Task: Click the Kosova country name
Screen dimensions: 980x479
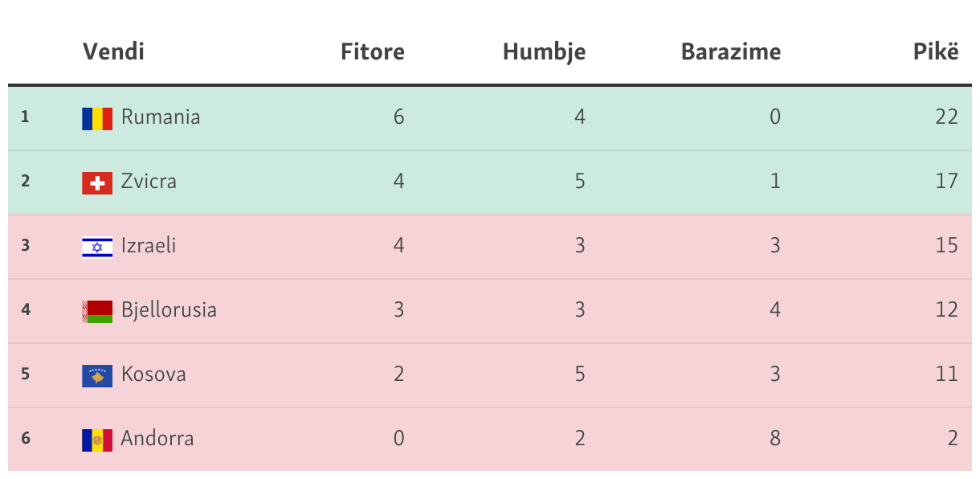Action: 153,375
